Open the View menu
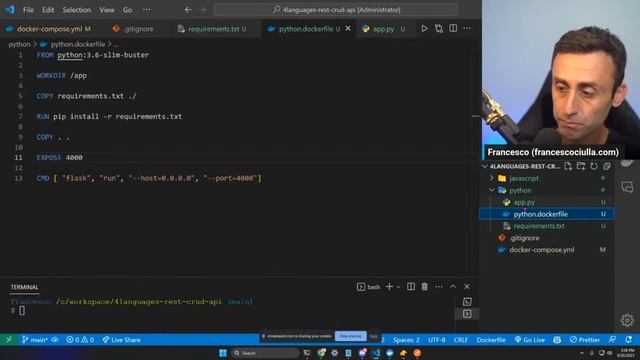Image resolution: width=640 pixels, height=360 pixels. click(x=107, y=10)
